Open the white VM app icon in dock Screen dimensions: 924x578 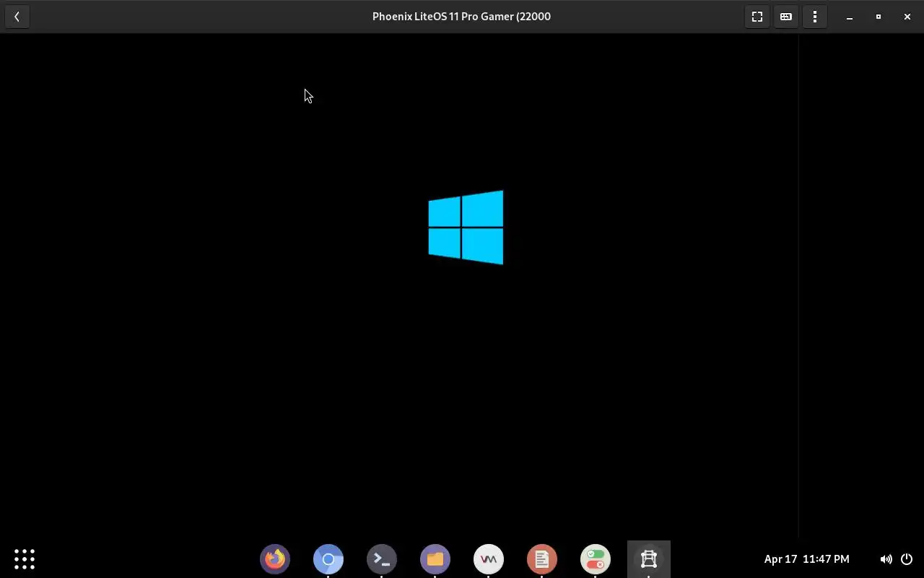(489, 559)
